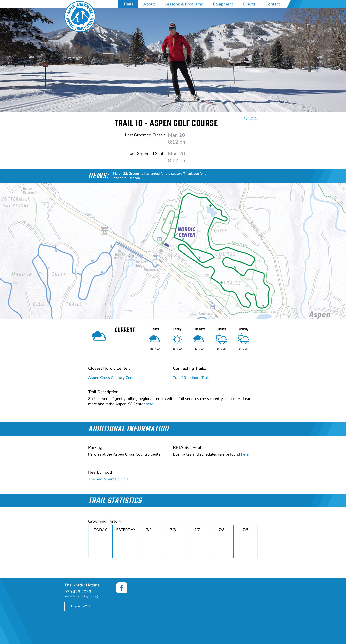Click the Bumps Restaurant label on the map
The height and width of the screenshot is (644, 346).
30,190
